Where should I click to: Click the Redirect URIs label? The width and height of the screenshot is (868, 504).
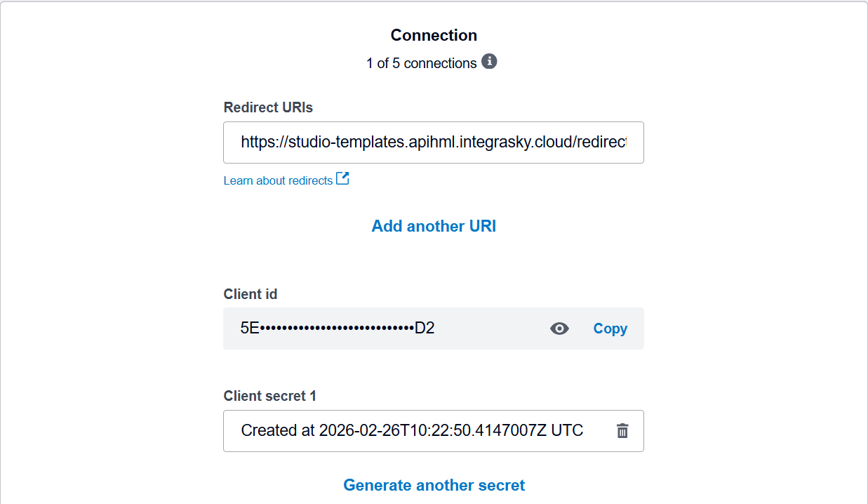(268, 107)
